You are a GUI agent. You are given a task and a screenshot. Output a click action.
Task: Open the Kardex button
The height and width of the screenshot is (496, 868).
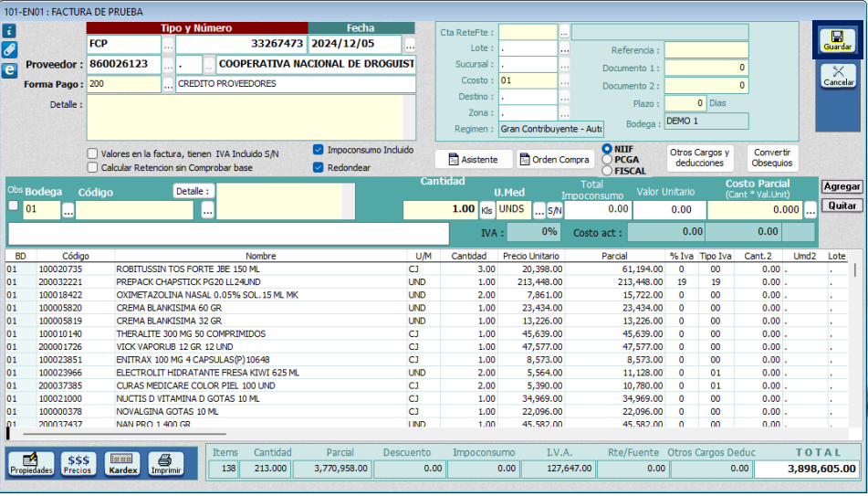coord(122,464)
